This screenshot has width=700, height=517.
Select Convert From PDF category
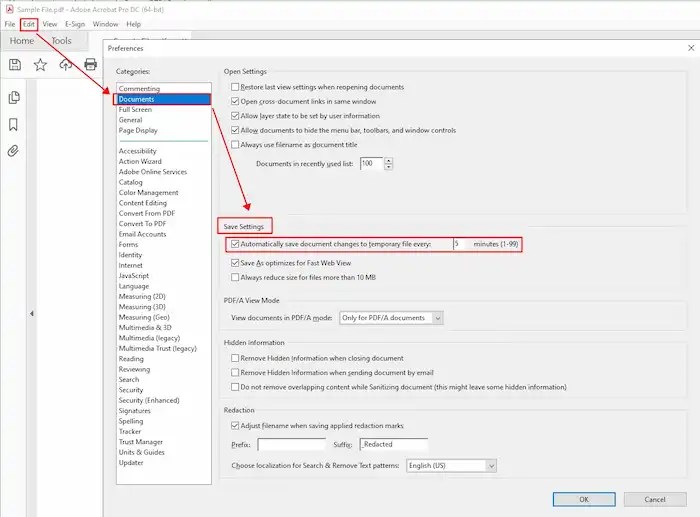(x=147, y=213)
